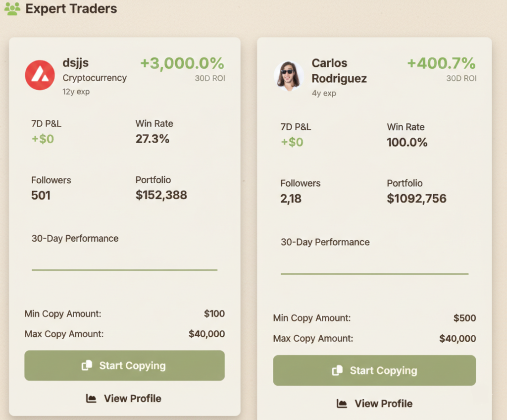This screenshot has width=507, height=420.
Task: Start copying Carlos Rodriguez
Action: 374,370
